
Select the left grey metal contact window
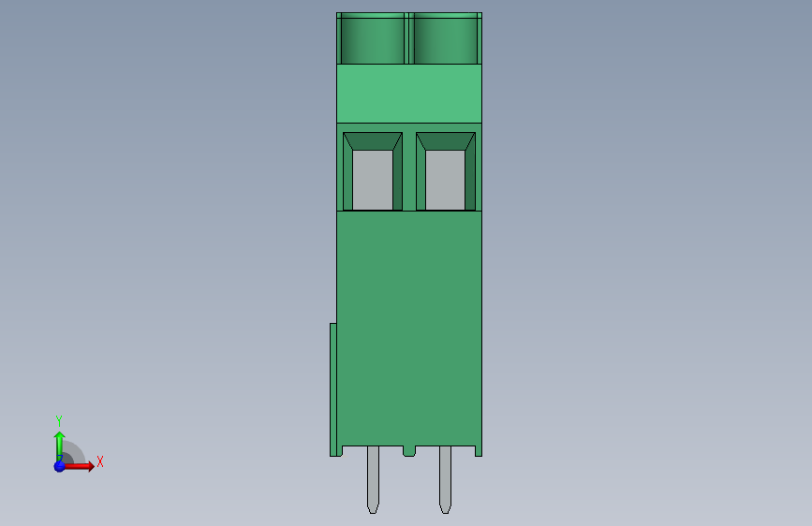[373, 180]
